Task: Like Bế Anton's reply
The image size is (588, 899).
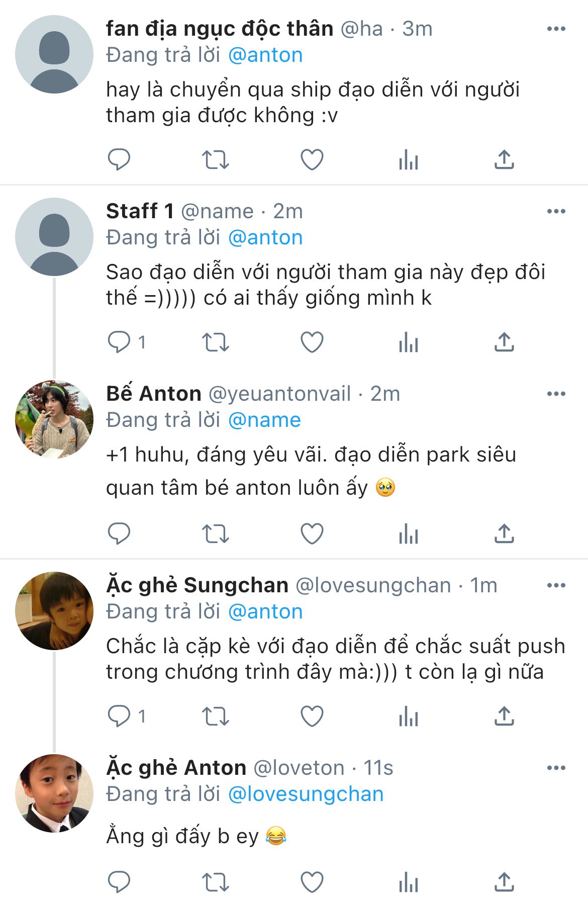Action: tap(312, 533)
